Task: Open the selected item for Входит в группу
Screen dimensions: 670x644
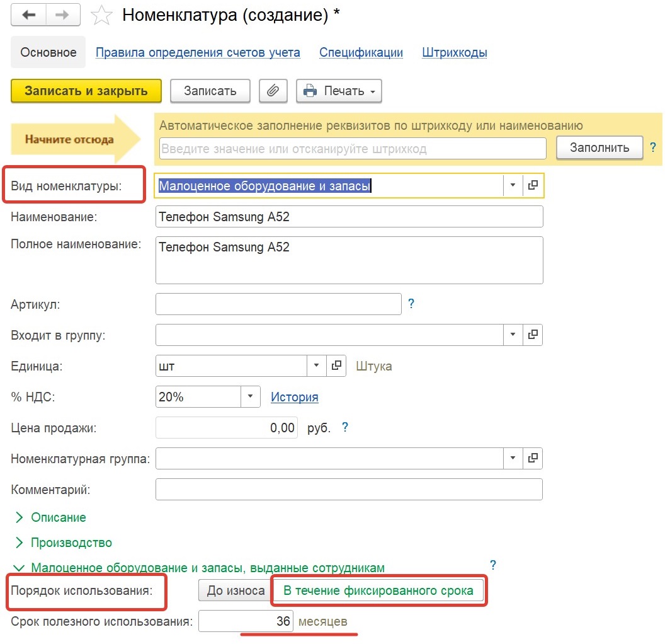Action: 533,335
